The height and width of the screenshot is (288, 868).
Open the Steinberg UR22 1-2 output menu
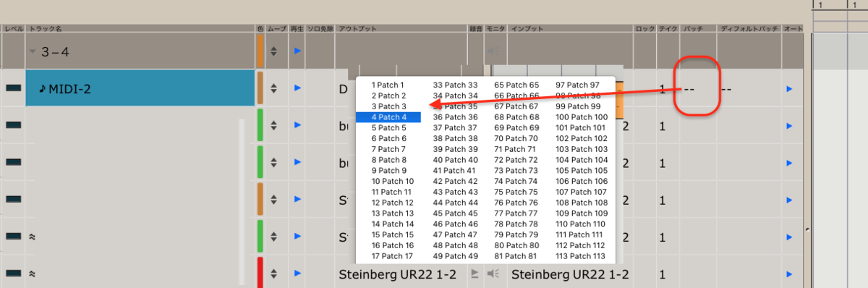tap(397, 274)
